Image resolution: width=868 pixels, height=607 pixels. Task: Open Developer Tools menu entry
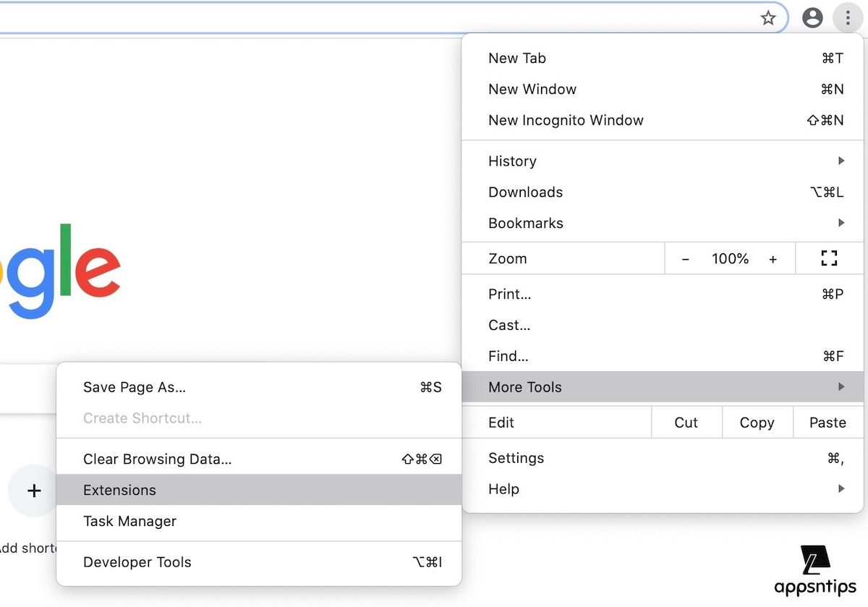point(137,562)
